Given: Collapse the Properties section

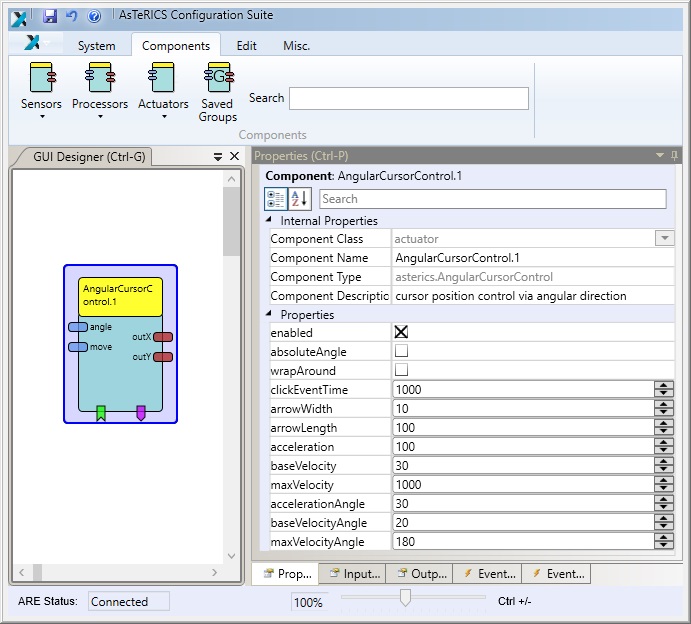Looking at the screenshot, I should click(x=269, y=313).
